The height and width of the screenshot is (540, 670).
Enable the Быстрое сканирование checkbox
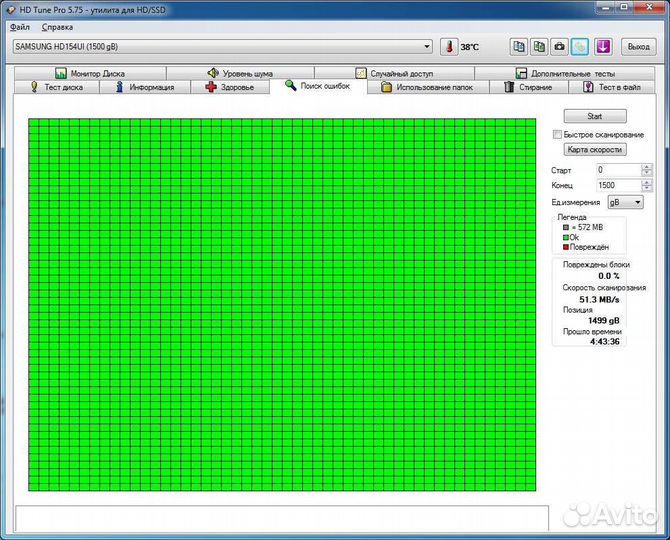coord(557,135)
